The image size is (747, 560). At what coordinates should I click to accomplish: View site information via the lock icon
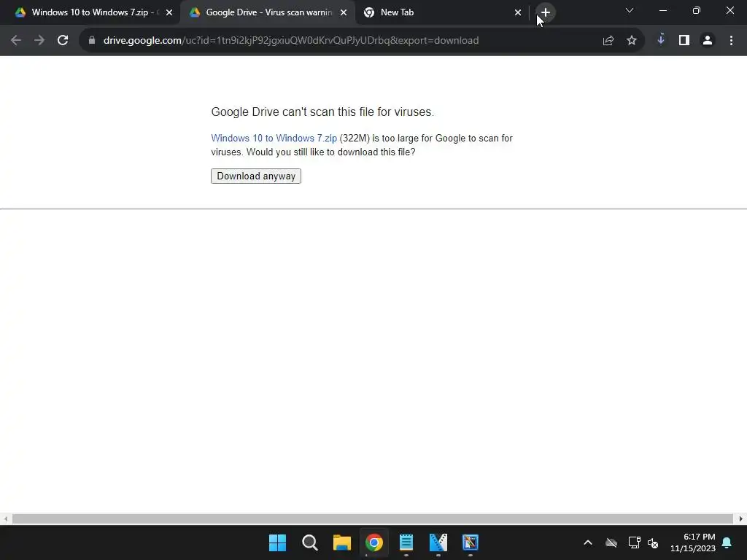pos(92,41)
